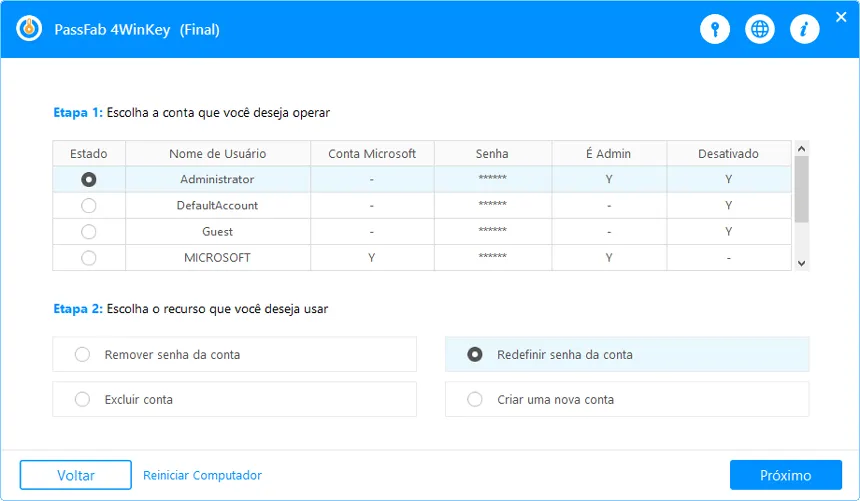Close the PassFab window
This screenshot has width=860, height=501.
click(x=841, y=17)
